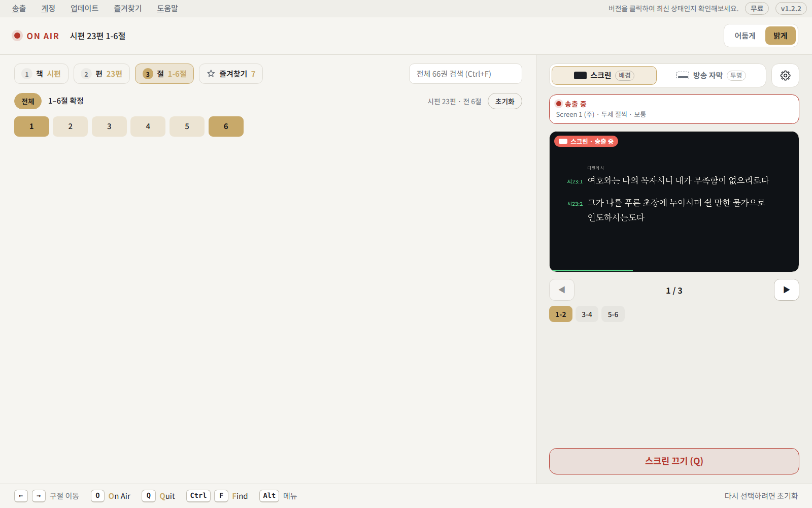Select the 전체 all-verses chip
The height and width of the screenshot is (508, 812).
tap(28, 101)
